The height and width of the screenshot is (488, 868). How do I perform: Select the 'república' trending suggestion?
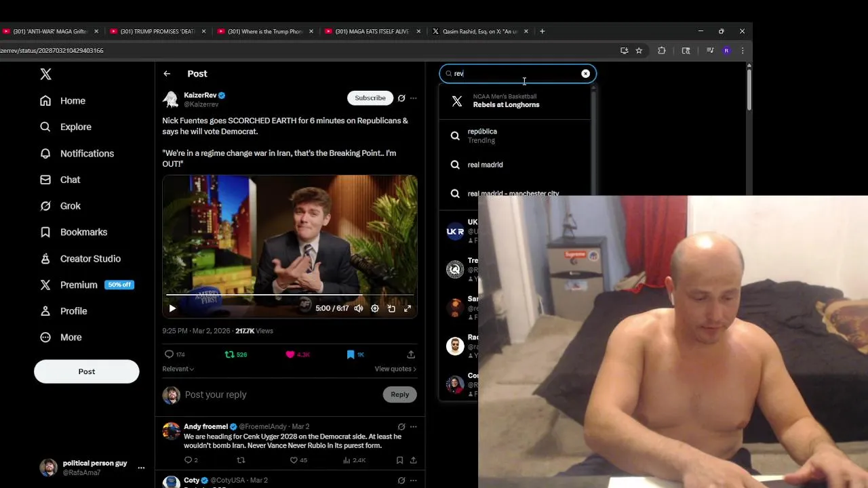point(515,136)
